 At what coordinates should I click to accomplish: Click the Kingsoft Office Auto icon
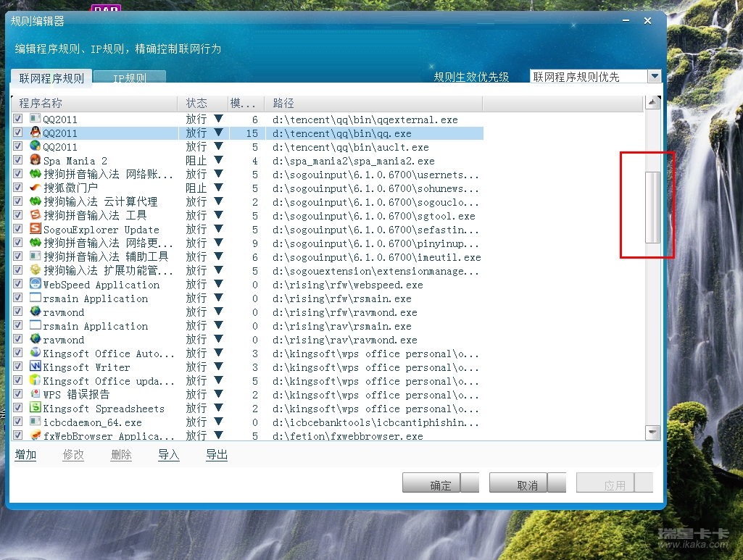click(x=35, y=352)
